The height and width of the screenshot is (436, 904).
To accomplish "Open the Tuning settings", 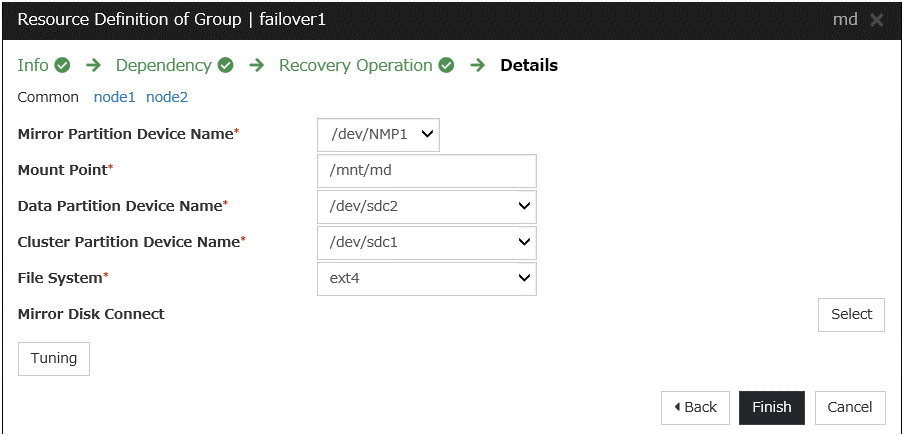I will click(54, 358).
